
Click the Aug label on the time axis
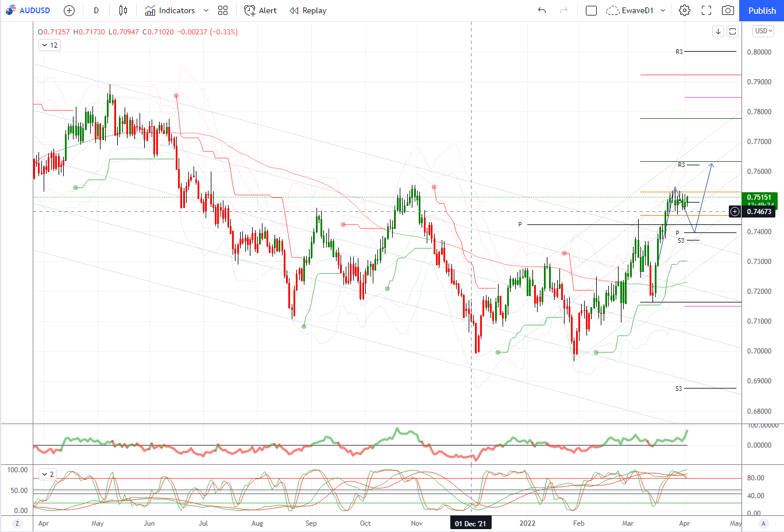tap(257, 523)
